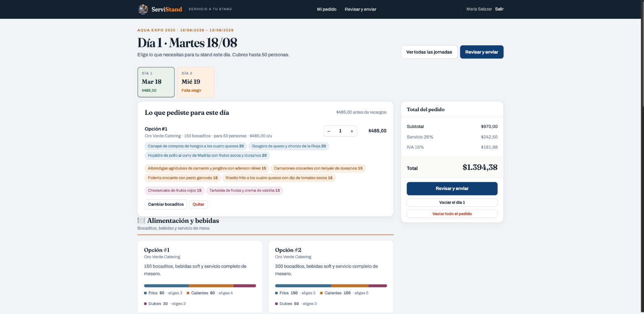Viewport: 644px width, 314px height.
Task: Click the María Salazar user name
Action: tap(479, 9)
